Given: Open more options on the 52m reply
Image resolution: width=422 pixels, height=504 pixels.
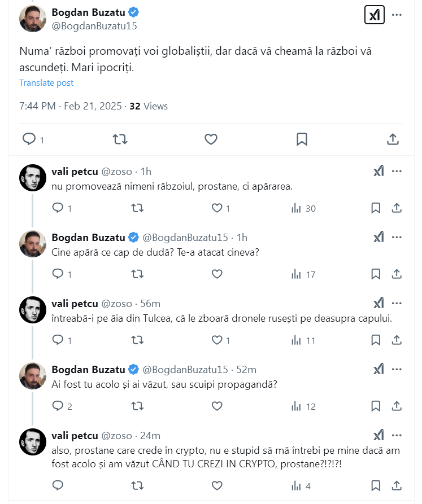Looking at the screenshot, I should click(397, 370).
